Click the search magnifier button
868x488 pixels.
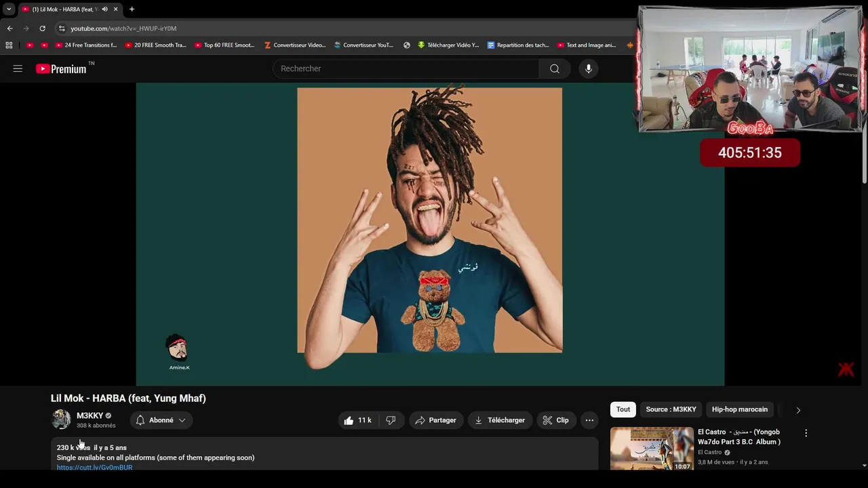tap(555, 68)
